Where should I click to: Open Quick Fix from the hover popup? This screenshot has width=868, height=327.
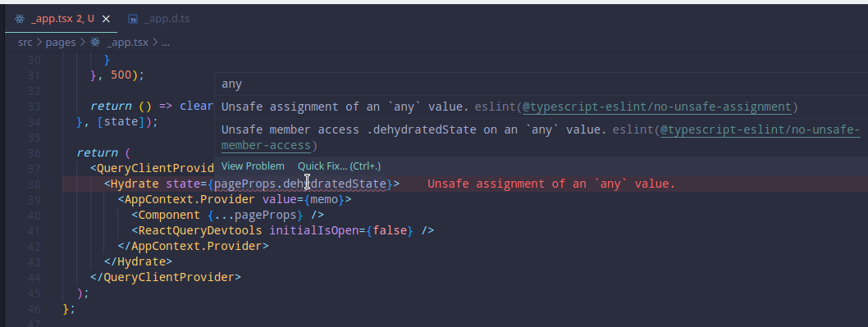(340, 166)
